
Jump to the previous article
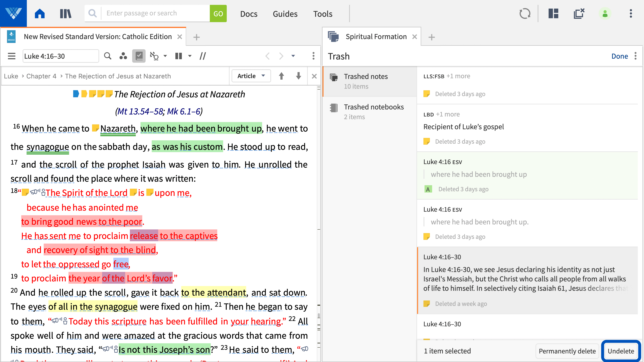point(282,76)
